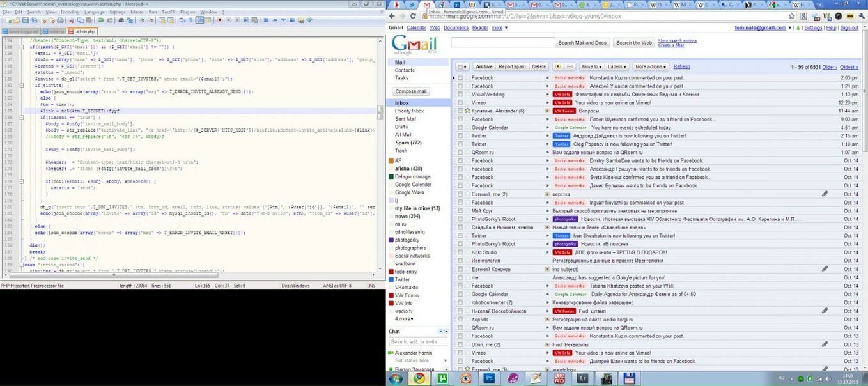Click the Undo arrow in Notepad++ toolbar

100,20
